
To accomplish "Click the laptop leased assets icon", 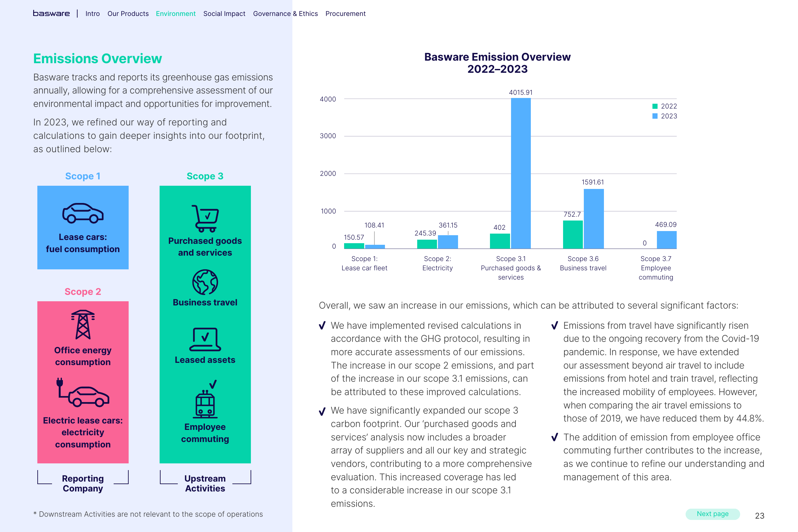I will tap(205, 339).
